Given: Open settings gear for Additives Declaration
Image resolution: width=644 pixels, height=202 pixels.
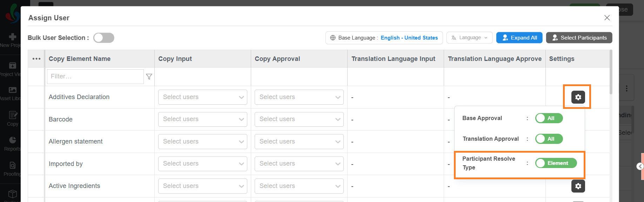Looking at the screenshot, I should click(x=578, y=97).
